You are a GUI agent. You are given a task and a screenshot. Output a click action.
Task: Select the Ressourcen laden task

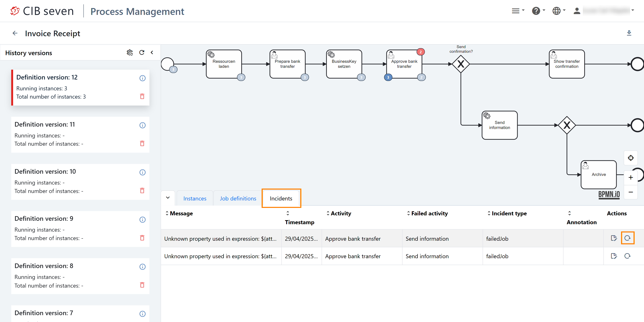point(224,64)
